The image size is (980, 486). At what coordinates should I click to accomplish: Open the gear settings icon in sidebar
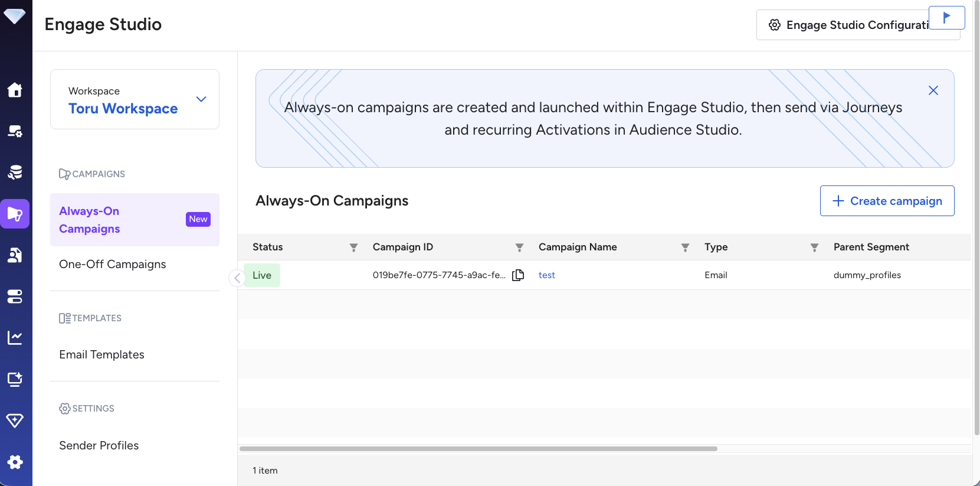pos(15,462)
